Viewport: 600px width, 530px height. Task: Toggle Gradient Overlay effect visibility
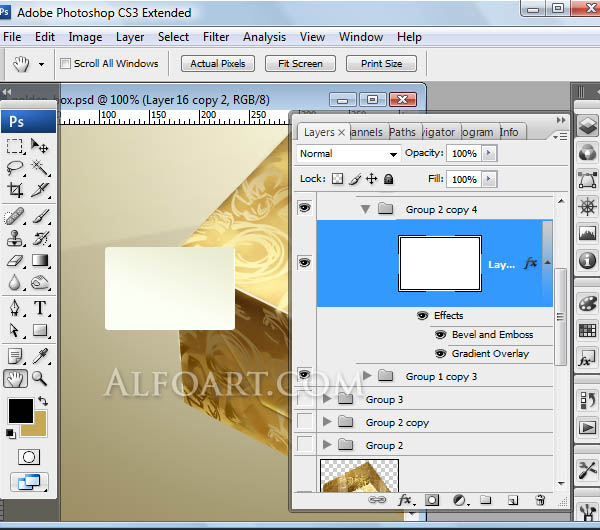click(440, 354)
